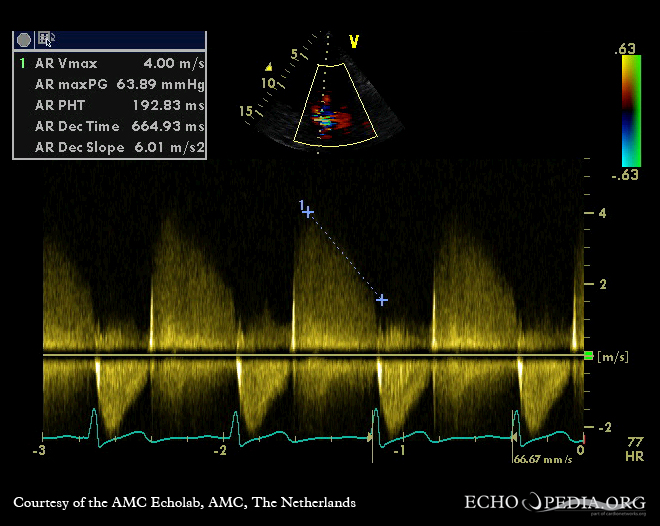Open the ECHOPEDIA.ORG logo link
The width and height of the screenshot is (660, 526).
pos(554,502)
